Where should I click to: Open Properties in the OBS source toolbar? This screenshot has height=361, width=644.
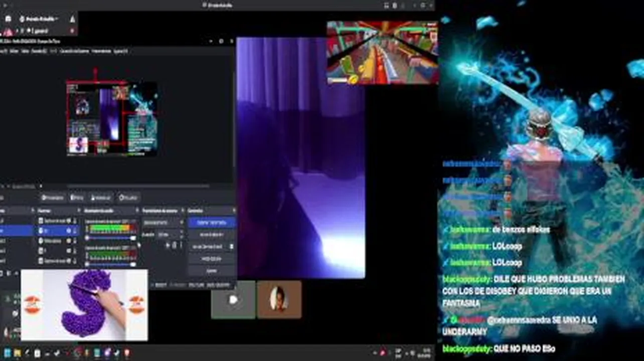pos(53,198)
